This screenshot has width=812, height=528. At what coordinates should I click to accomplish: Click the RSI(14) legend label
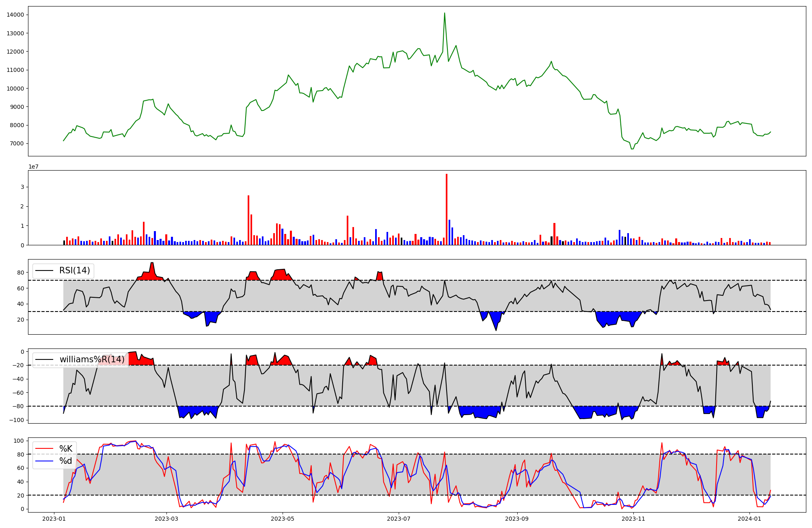click(x=75, y=270)
